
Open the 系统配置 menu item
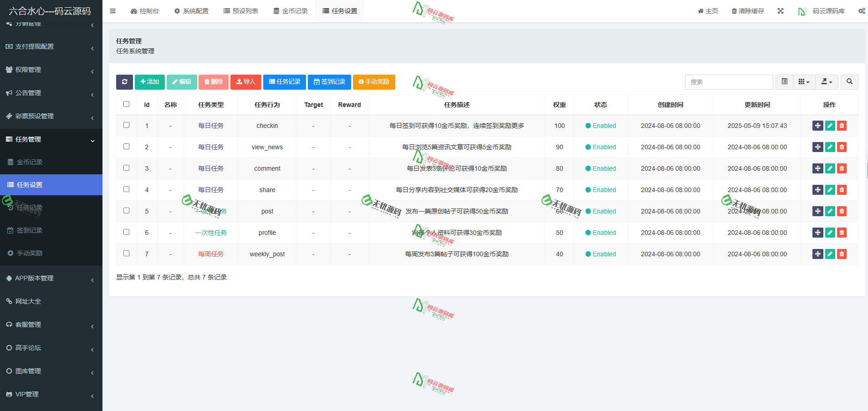tap(191, 10)
